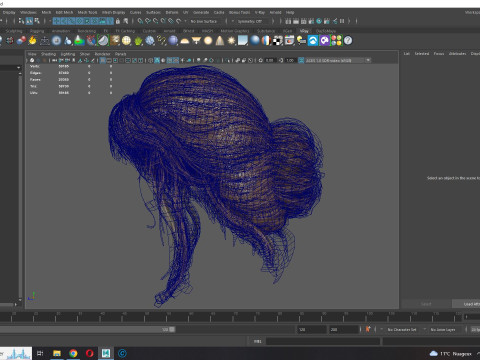Click the viewport gamma field showing 1.00
This screenshot has height=360, width=480.
pos(290,60)
